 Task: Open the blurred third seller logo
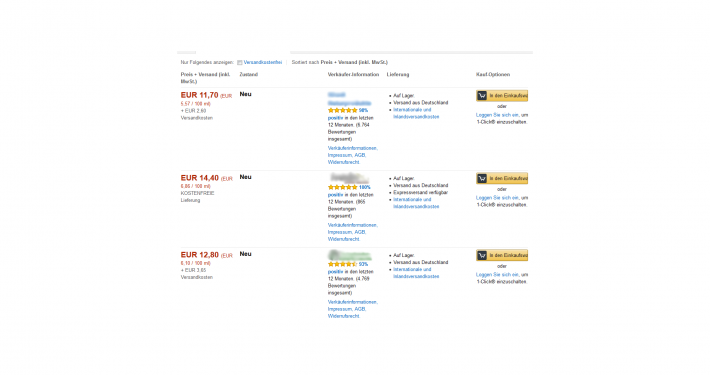click(x=349, y=255)
